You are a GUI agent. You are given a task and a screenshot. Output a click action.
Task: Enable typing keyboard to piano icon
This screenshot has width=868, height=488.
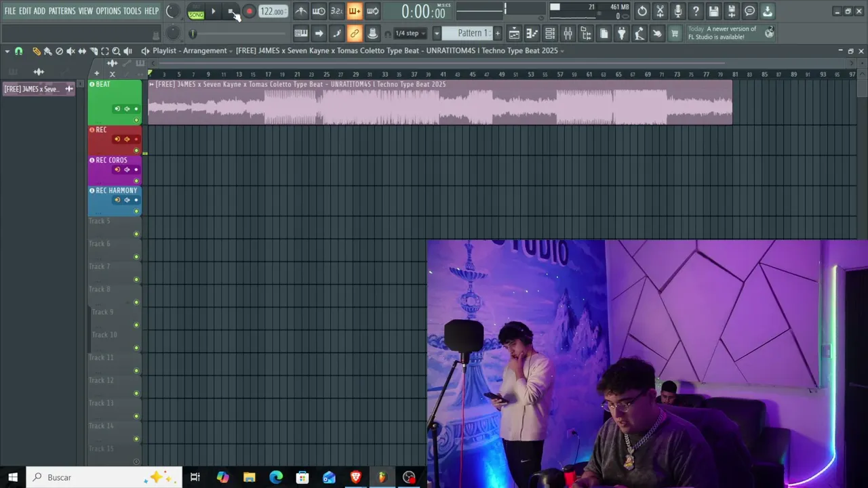(301, 33)
